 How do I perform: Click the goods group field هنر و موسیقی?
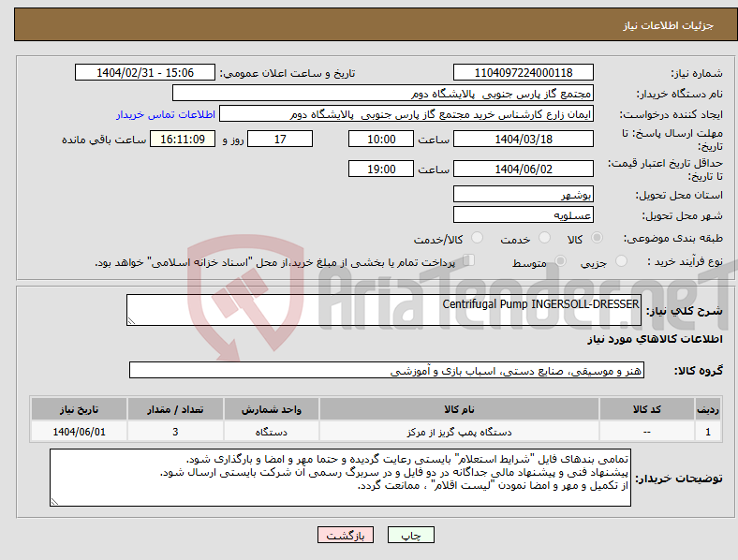click(x=387, y=370)
